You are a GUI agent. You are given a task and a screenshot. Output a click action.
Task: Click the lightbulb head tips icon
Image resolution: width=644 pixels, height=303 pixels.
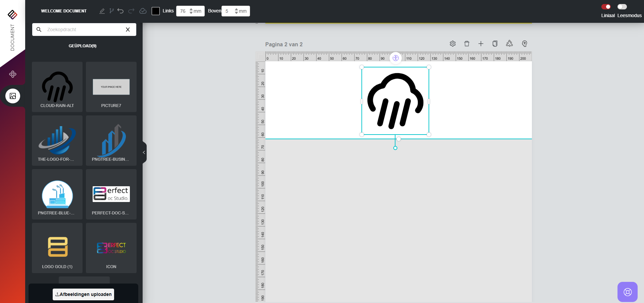point(525,44)
